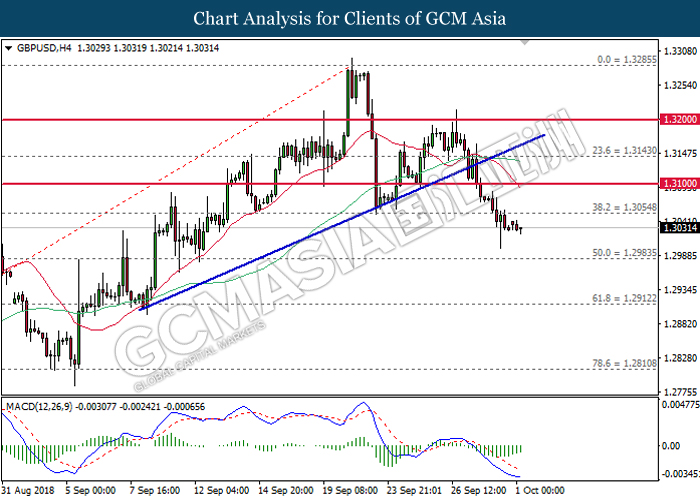Click the 1.32540 price axis value
The height and width of the screenshot is (500, 700).
[x=680, y=85]
